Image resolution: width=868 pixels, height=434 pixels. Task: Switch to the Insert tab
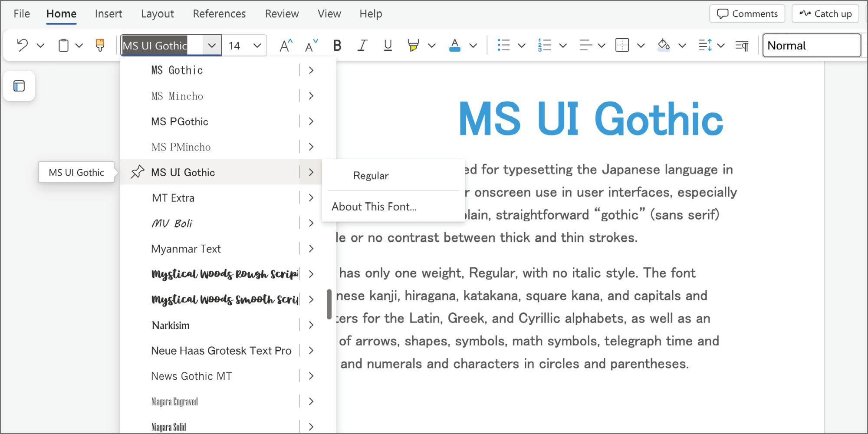pyautogui.click(x=108, y=14)
